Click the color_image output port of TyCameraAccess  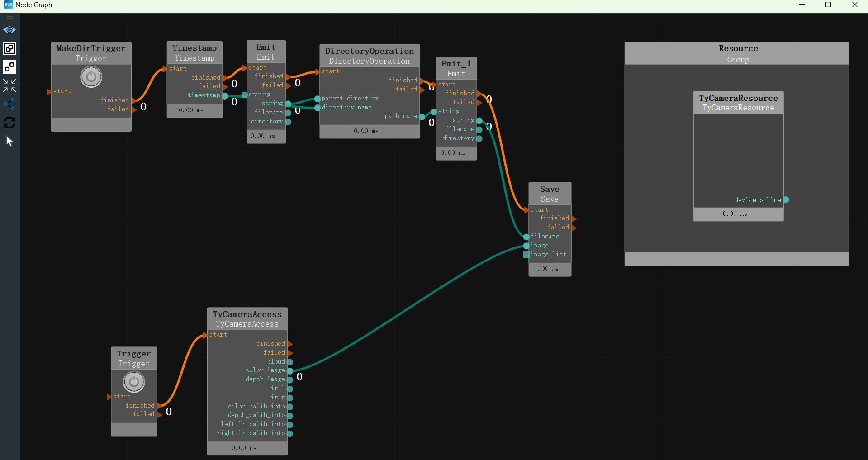point(290,371)
